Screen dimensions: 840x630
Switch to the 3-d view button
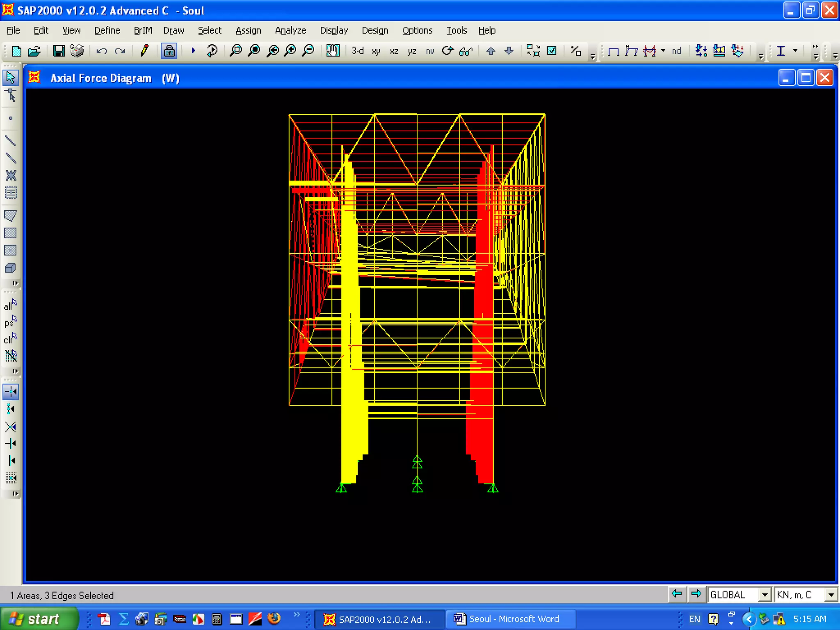357,51
